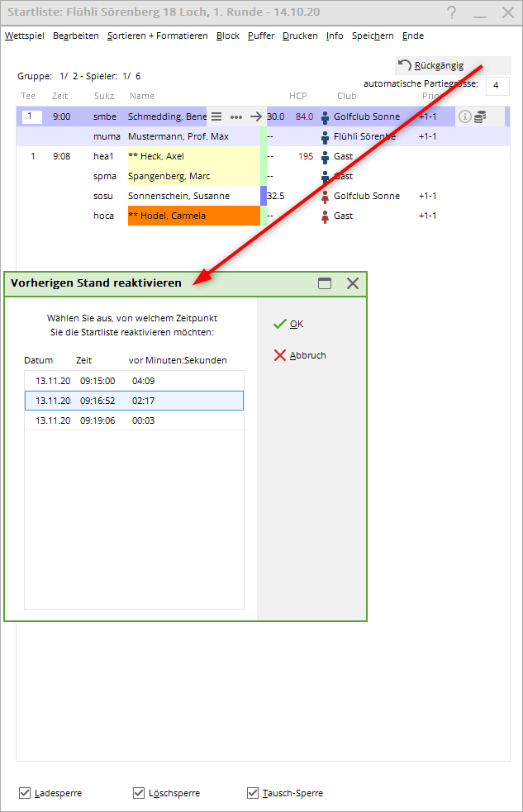Click the female icon in Sonnenschein row
The width and height of the screenshot is (523, 812).
pos(325,197)
